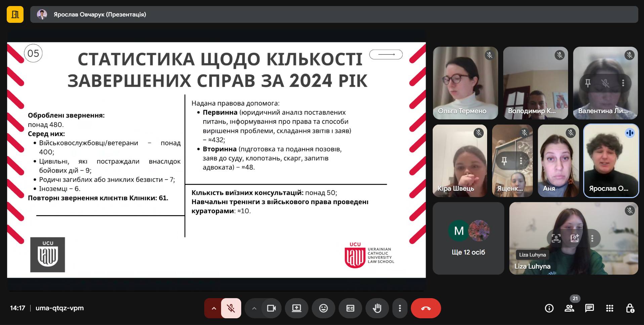Viewport: 644px width, 325px height.
Task: Open the chat with everyone panel
Action: coord(589,308)
